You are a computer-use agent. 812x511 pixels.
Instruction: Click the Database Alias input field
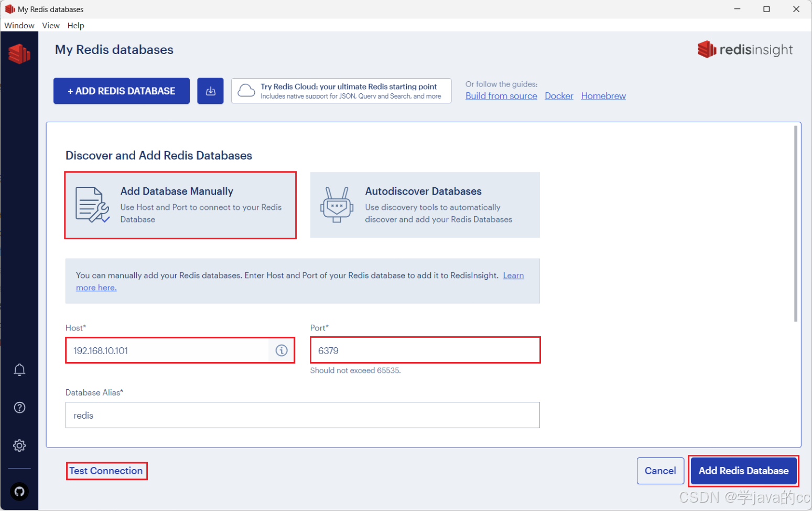click(x=302, y=415)
